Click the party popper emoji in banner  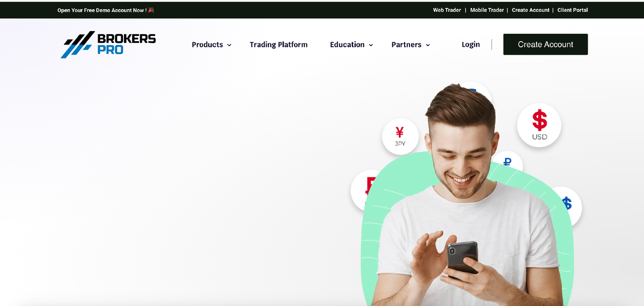[x=151, y=10]
